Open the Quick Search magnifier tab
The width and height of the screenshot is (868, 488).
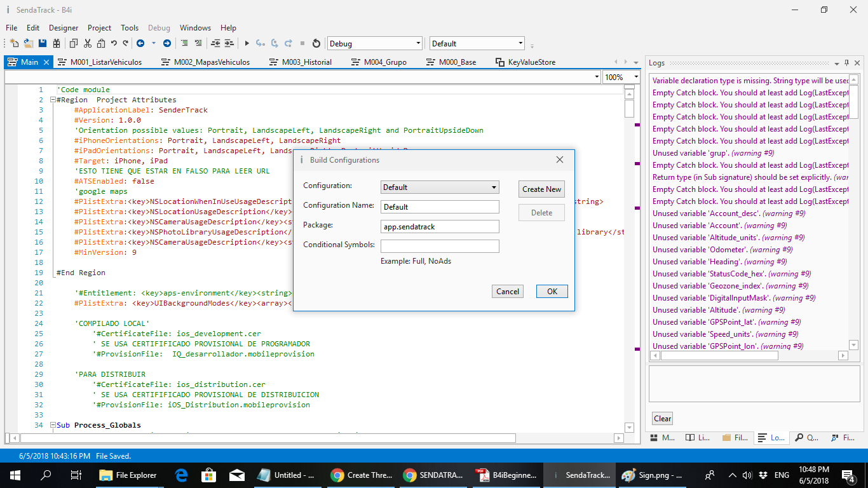[806, 438]
